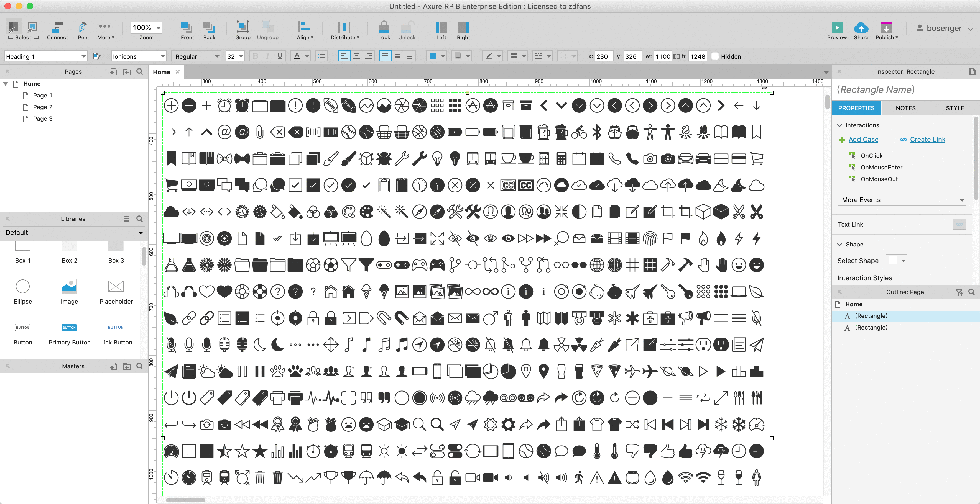The width and height of the screenshot is (980, 504).
Task: Lock the selected widget
Action: coord(384,30)
